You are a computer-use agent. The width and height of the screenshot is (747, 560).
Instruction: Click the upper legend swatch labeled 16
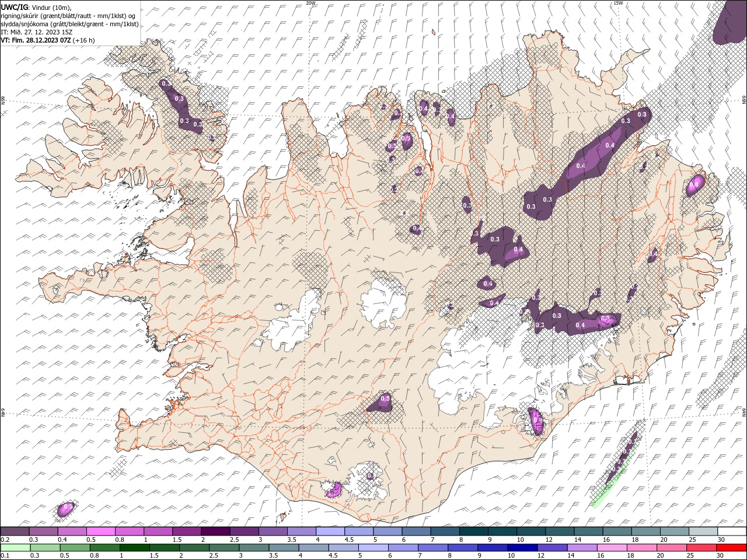(x=617, y=531)
